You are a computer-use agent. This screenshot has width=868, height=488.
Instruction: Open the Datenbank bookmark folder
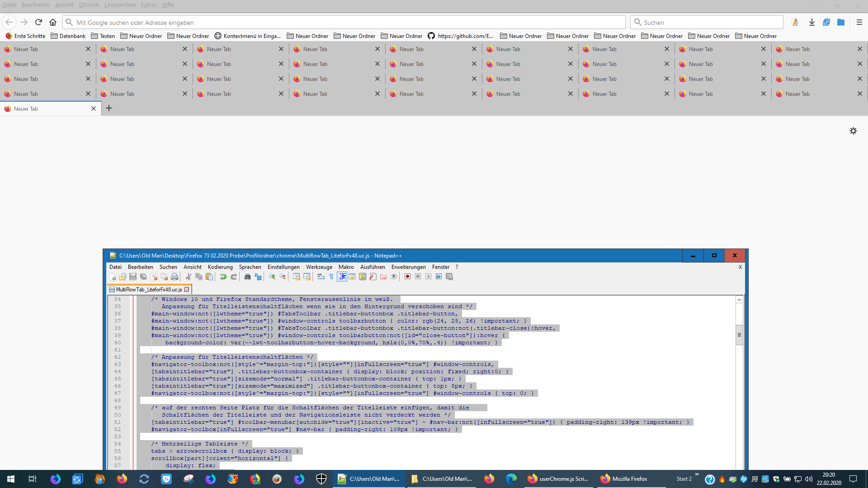click(x=68, y=36)
